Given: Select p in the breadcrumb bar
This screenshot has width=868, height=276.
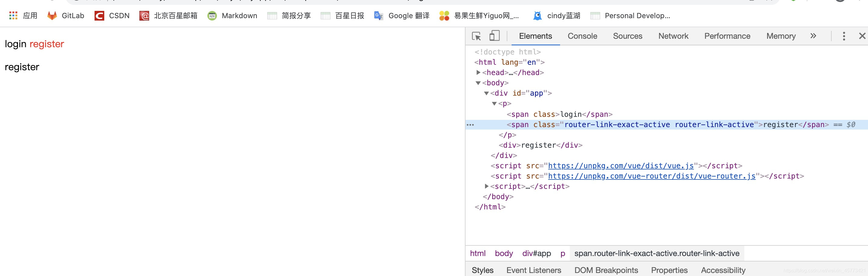Looking at the screenshot, I should pos(563,253).
